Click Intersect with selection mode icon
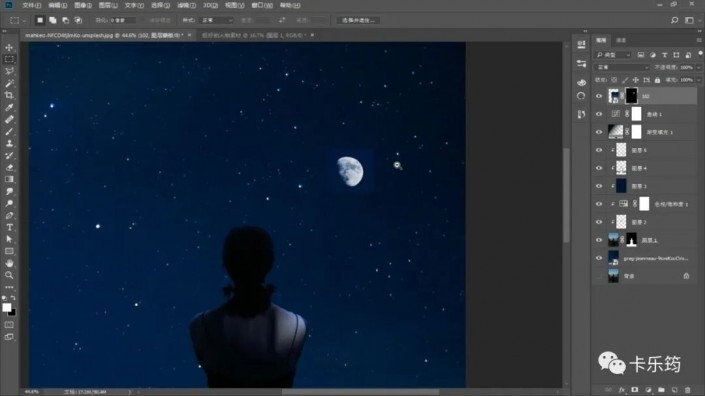The width and height of the screenshot is (705, 396). 78,20
